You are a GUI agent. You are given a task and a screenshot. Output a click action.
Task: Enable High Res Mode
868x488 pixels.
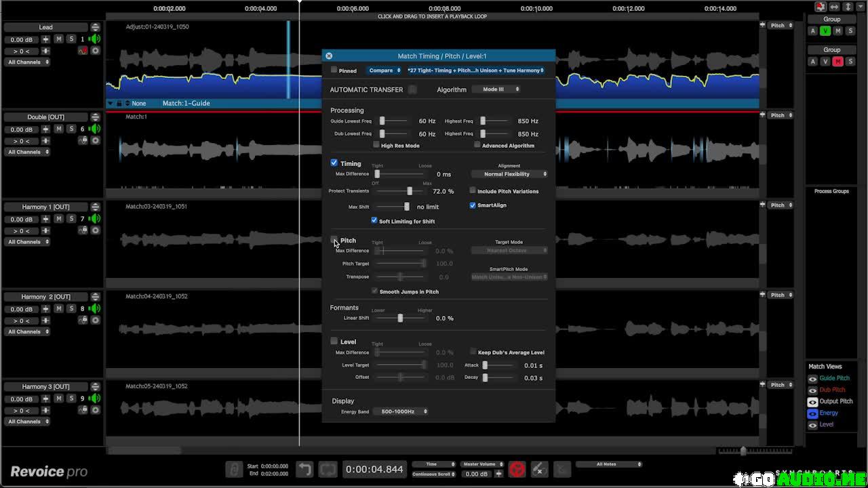pyautogui.click(x=376, y=145)
